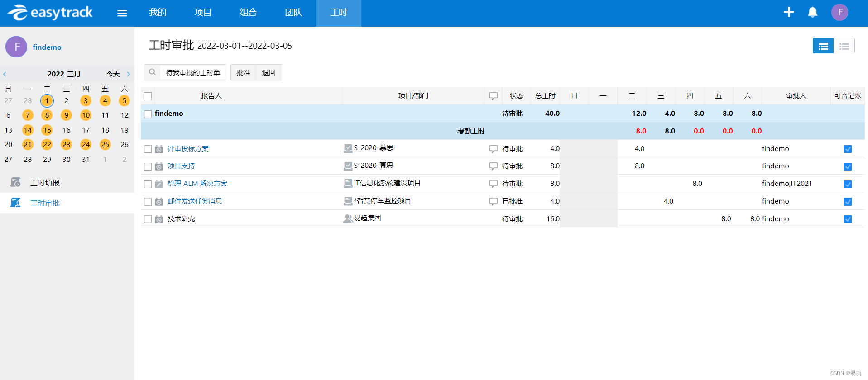Open the 组合 top menu

point(248,13)
